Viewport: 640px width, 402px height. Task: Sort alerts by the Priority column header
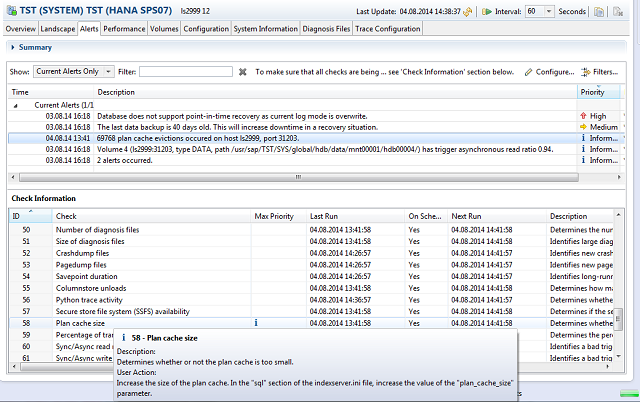click(x=598, y=92)
